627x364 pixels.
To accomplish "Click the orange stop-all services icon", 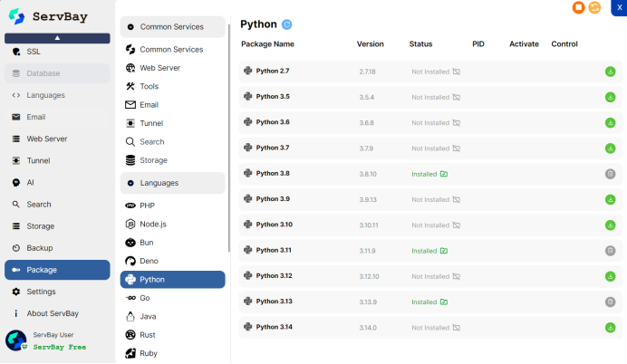I will (578, 7).
